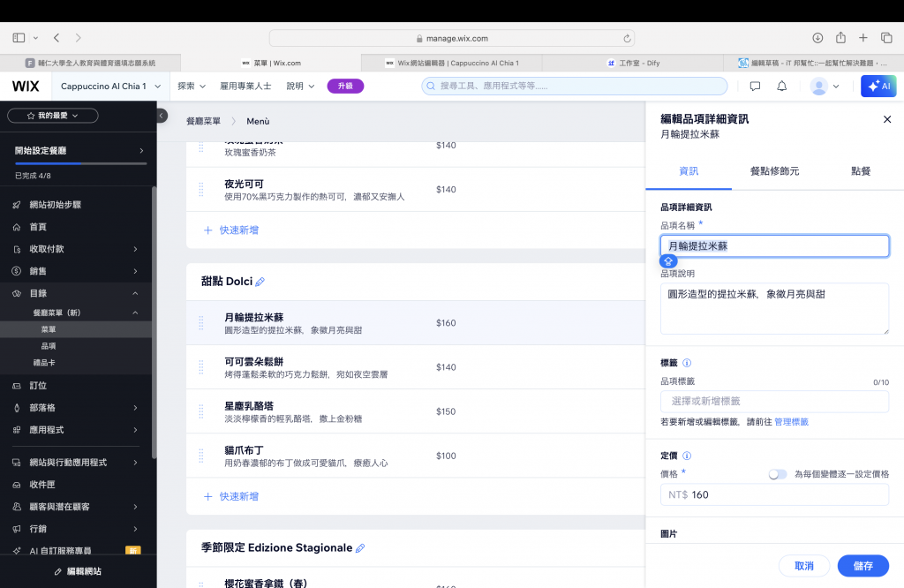The width and height of the screenshot is (904, 588).
Task: Switch to the Wix網站編輯器 browser tab
Action: point(452,63)
